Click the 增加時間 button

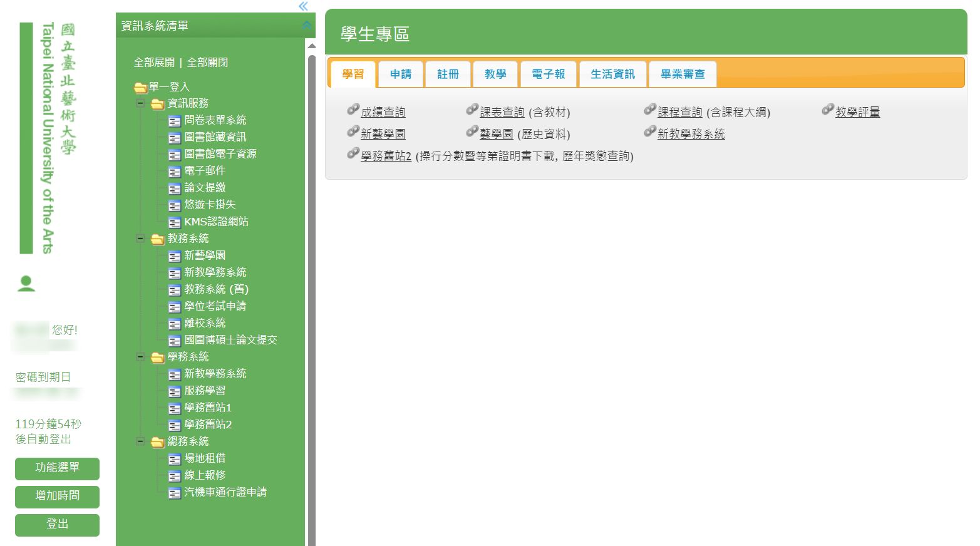coord(57,496)
